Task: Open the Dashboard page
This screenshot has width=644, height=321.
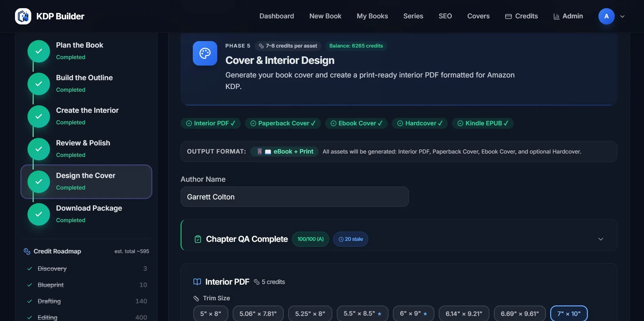Action: click(277, 16)
